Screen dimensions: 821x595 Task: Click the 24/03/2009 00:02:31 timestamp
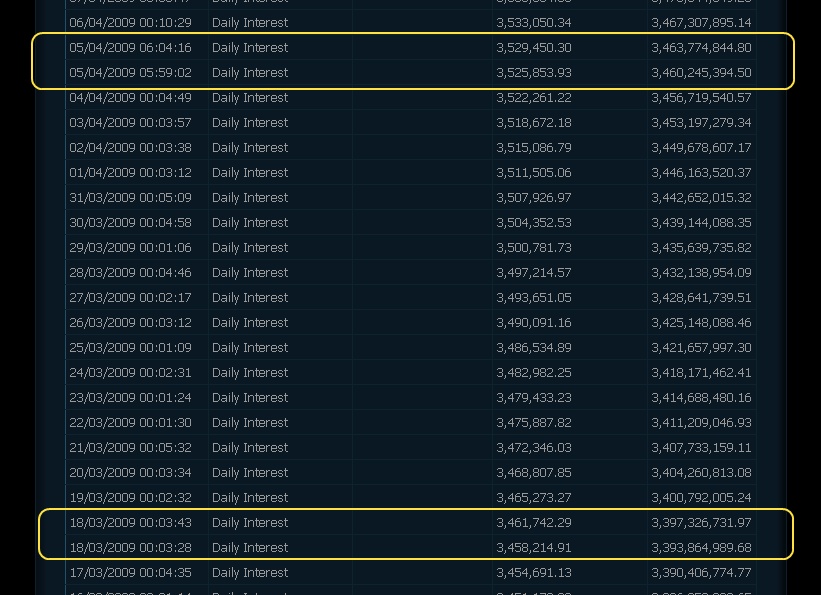coord(130,373)
